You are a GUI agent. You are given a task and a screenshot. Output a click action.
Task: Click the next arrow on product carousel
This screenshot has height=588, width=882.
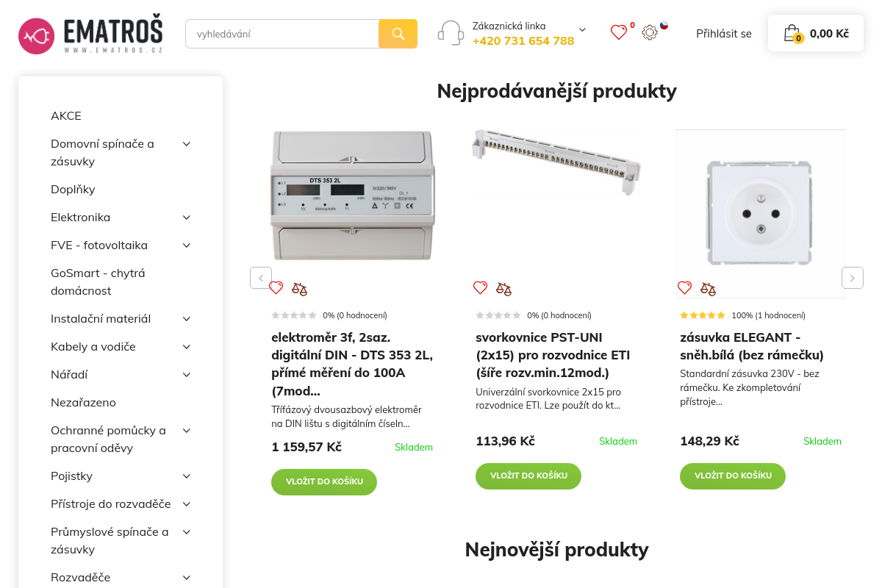point(852,278)
